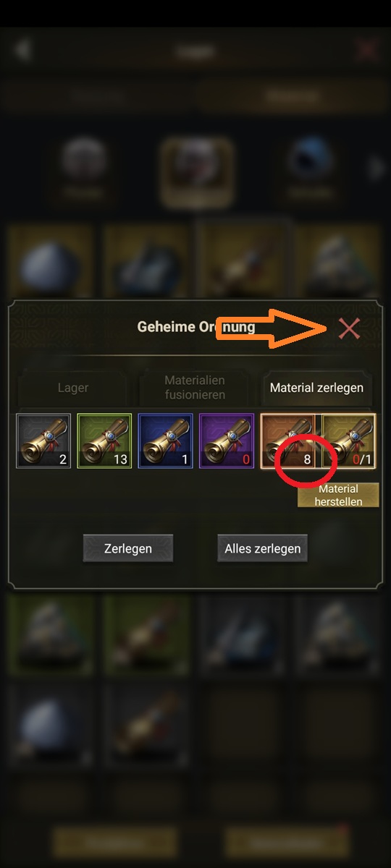
Task: Switch to the Lager tab
Action: point(73,388)
